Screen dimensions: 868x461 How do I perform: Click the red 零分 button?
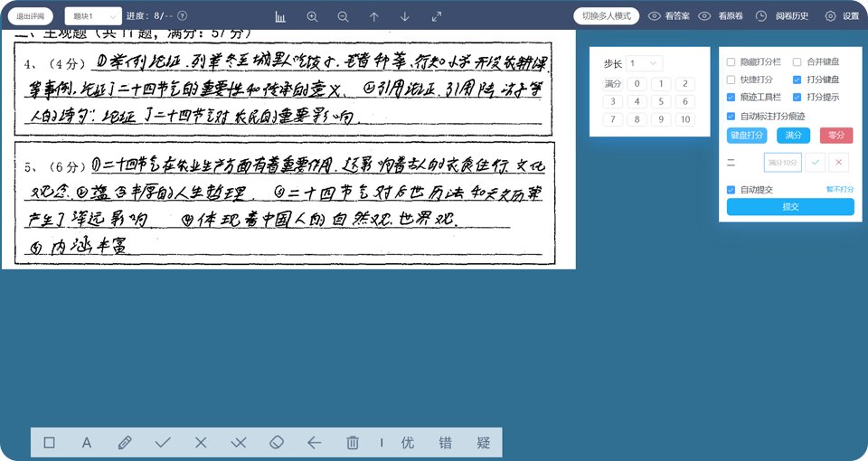click(835, 136)
